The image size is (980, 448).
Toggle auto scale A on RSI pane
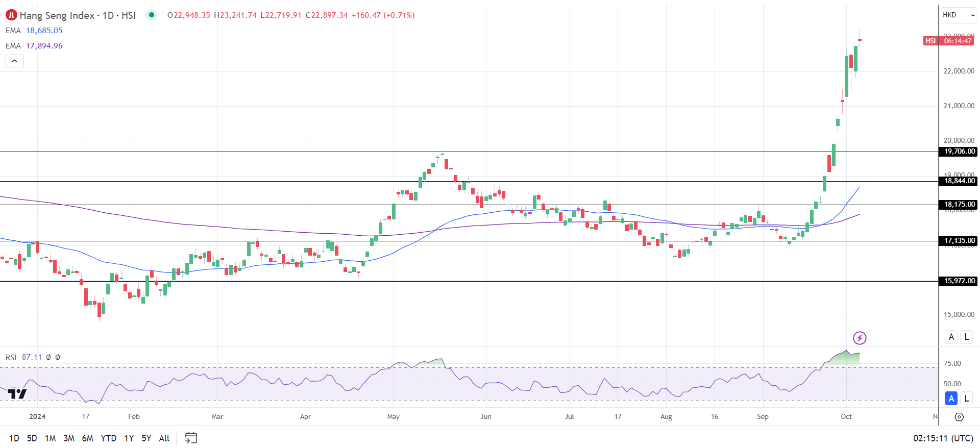(x=951, y=399)
